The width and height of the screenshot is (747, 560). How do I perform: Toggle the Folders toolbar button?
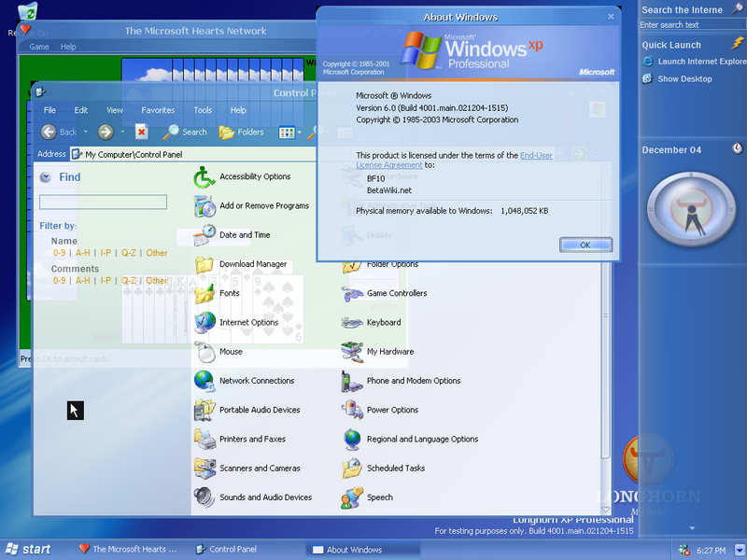241,132
